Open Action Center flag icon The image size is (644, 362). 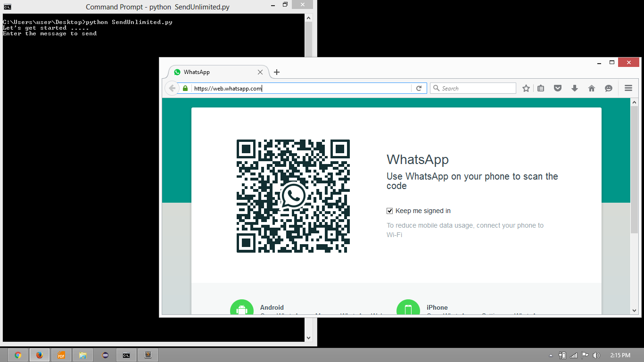point(585,355)
